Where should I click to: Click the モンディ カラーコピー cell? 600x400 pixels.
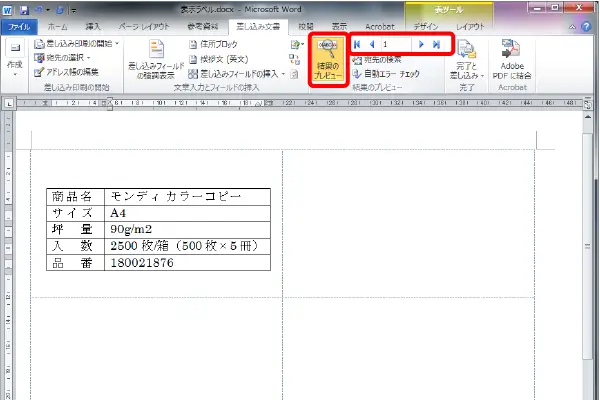[188, 197]
